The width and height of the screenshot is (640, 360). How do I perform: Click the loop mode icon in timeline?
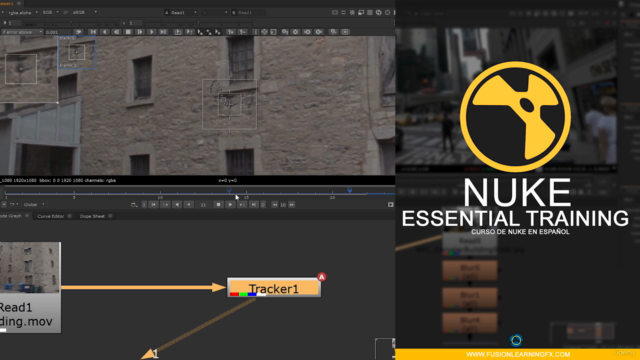coord(134,204)
